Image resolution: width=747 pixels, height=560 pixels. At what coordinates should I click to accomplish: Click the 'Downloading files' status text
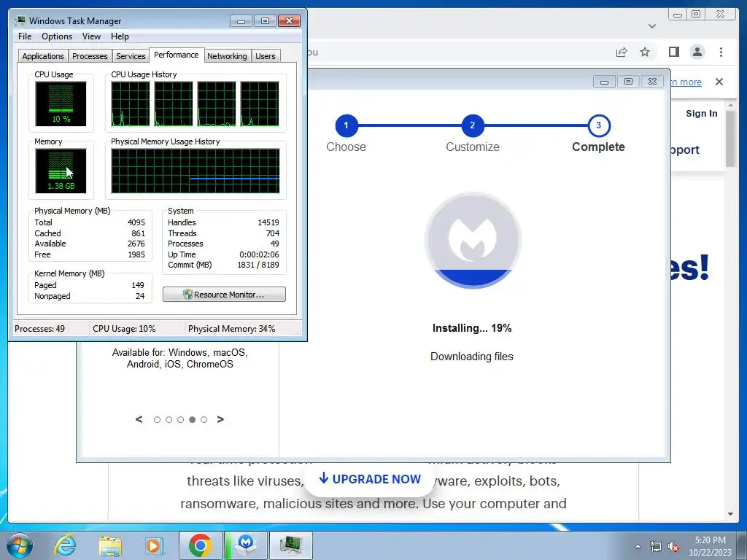pyautogui.click(x=472, y=356)
